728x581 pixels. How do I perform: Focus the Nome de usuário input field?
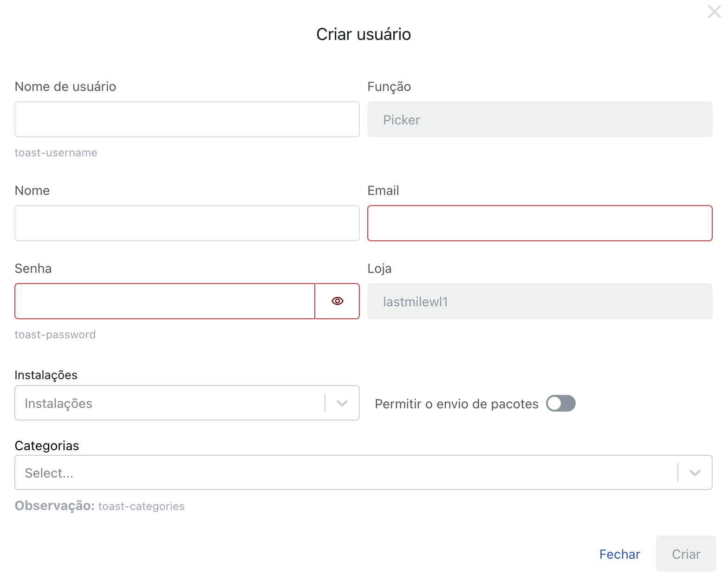pyautogui.click(x=187, y=119)
